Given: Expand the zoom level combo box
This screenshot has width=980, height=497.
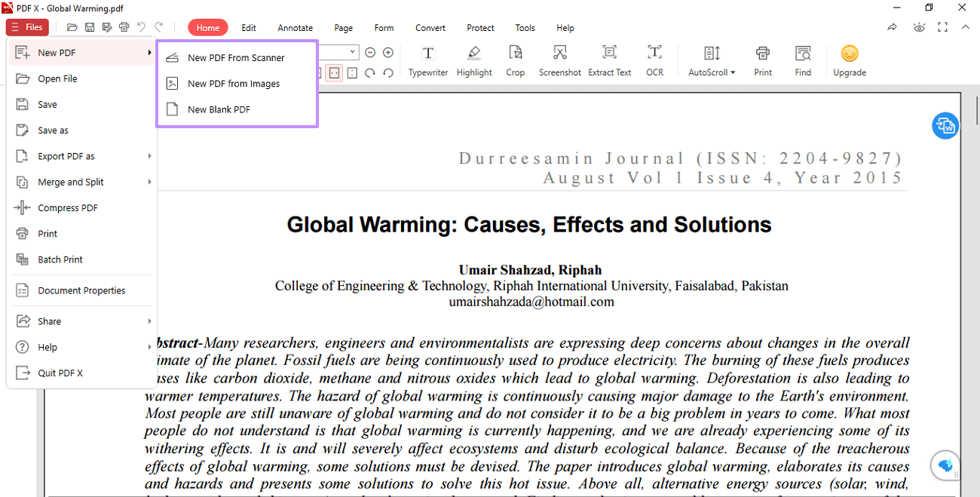Looking at the screenshot, I should click(351, 52).
